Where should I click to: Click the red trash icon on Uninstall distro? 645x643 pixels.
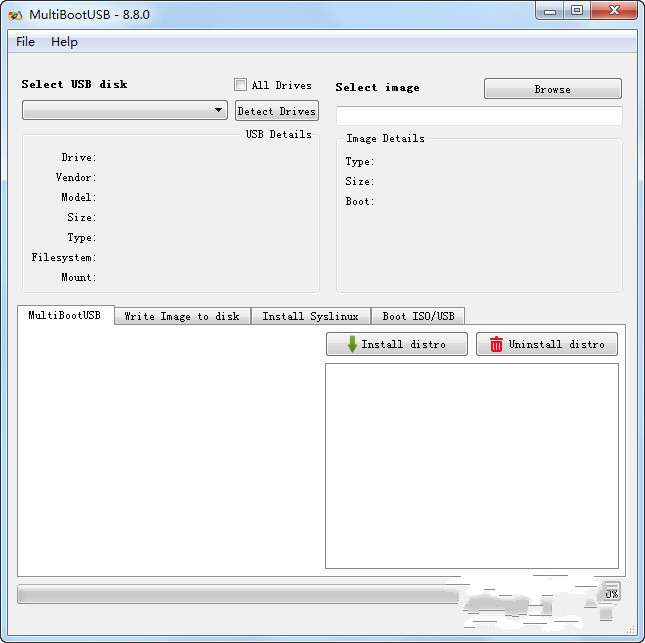click(496, 344)
